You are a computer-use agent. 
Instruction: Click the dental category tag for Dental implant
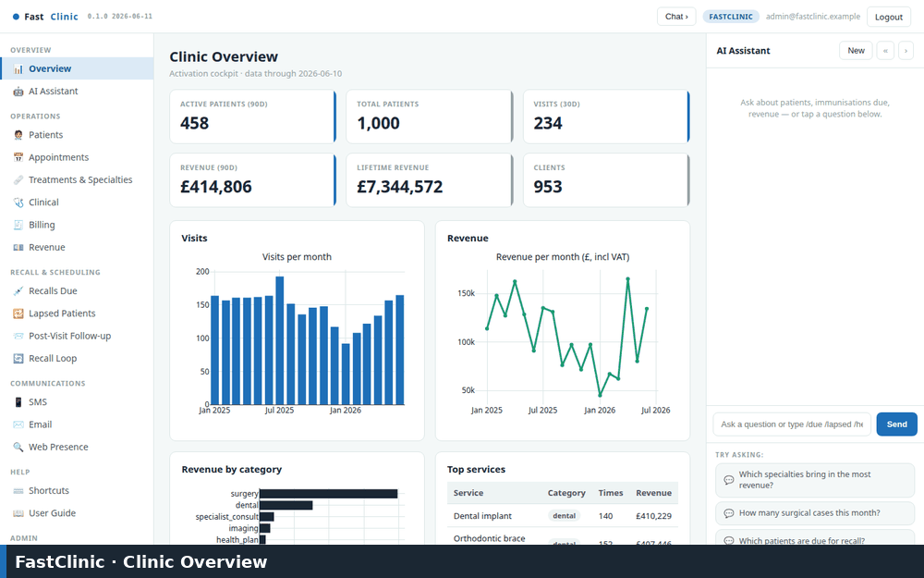[564, 516]
